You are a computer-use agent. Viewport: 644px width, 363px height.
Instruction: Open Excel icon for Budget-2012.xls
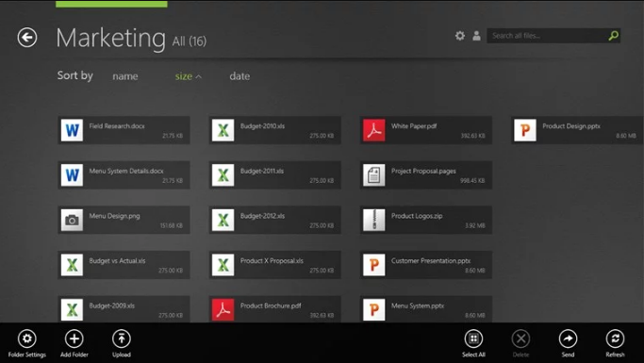(223, 220)
